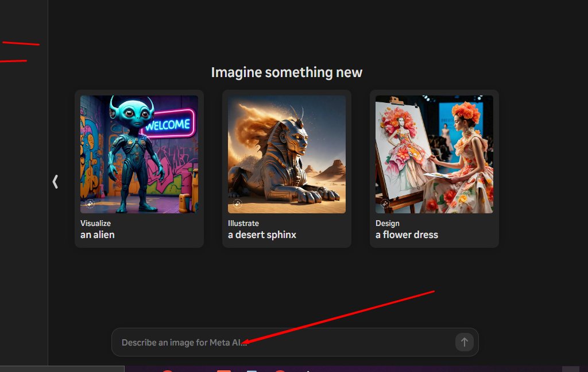Screen dimensions: 588x372
Task: Click the neon WELCOME sign in alien image
Action: [x=168, y=124]
